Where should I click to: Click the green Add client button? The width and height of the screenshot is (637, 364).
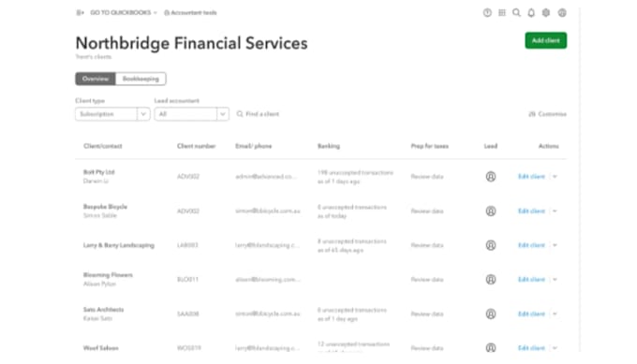click(545, 40)
